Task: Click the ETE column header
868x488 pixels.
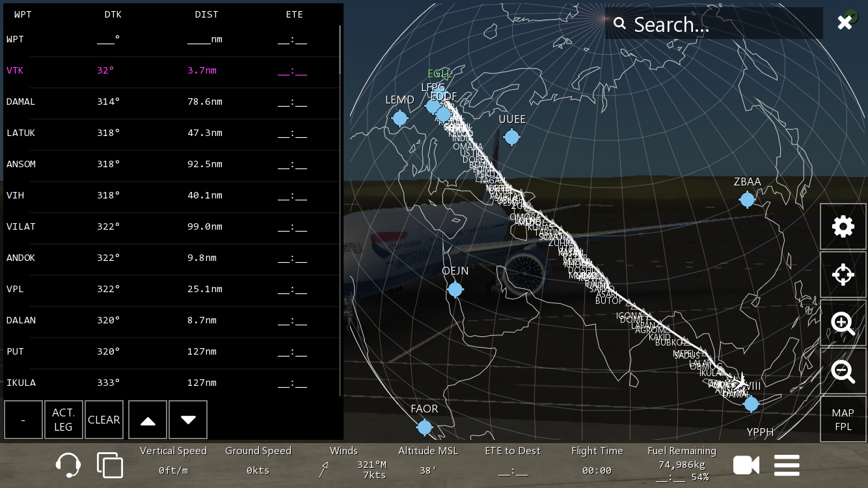Action: click(x=294, y=14)
